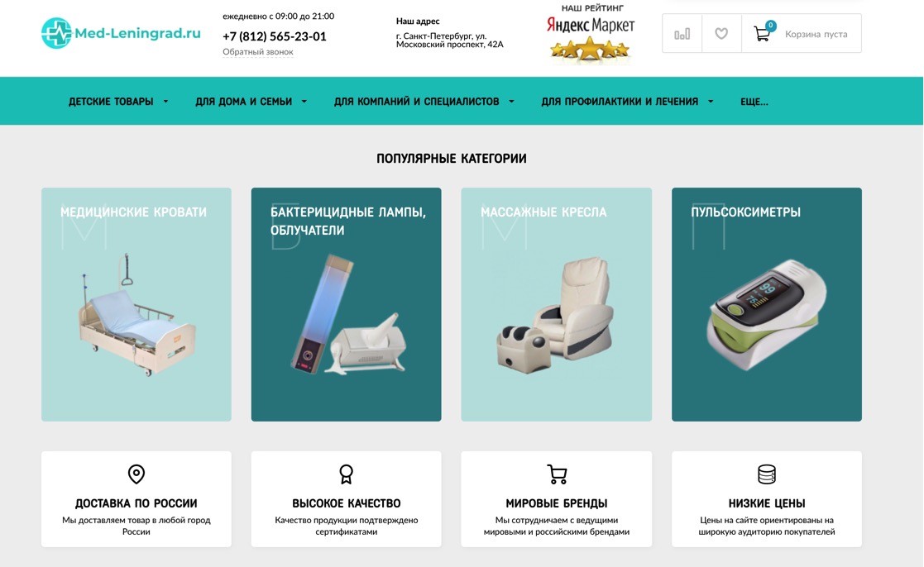Open the Еще... menu item

point(754,102)
